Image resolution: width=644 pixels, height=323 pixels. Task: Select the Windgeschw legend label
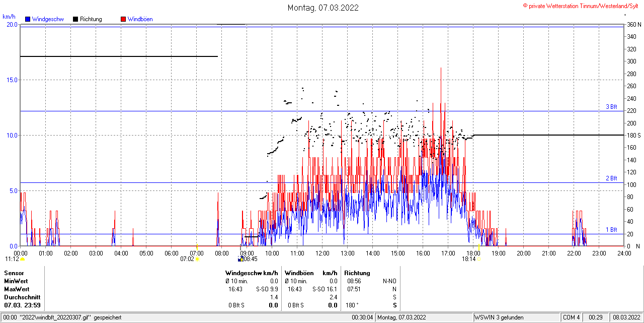pyautogui.click(x=48, y=19)
